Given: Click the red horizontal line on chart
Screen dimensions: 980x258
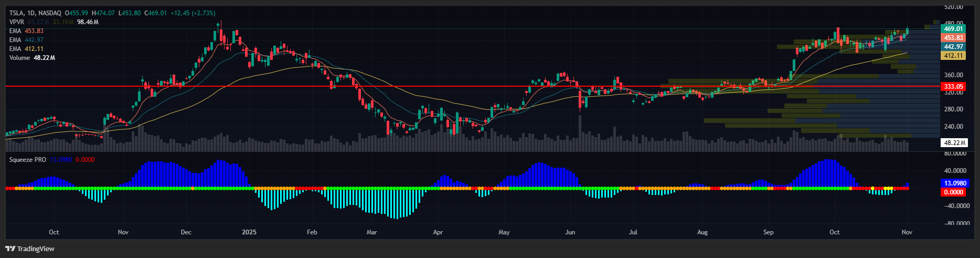Looking at the screenshot, I should [x=367, y=86].
